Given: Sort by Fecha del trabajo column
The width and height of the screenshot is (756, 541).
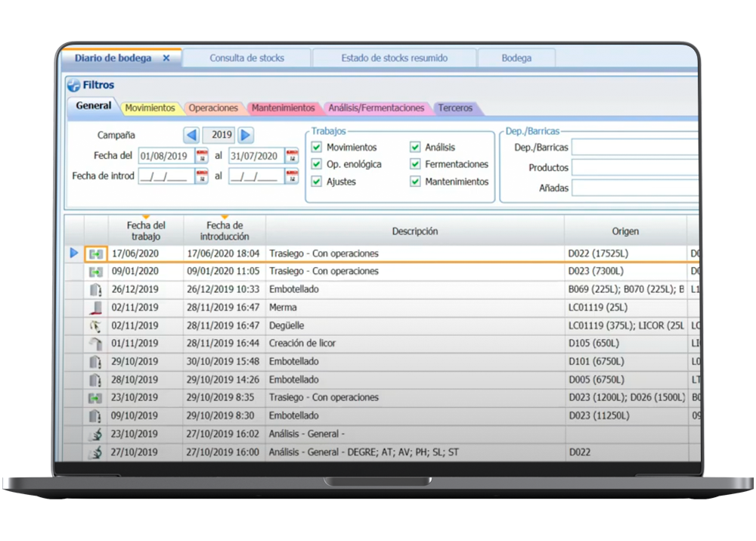Looking at the screenshot, I should (146, 231).
